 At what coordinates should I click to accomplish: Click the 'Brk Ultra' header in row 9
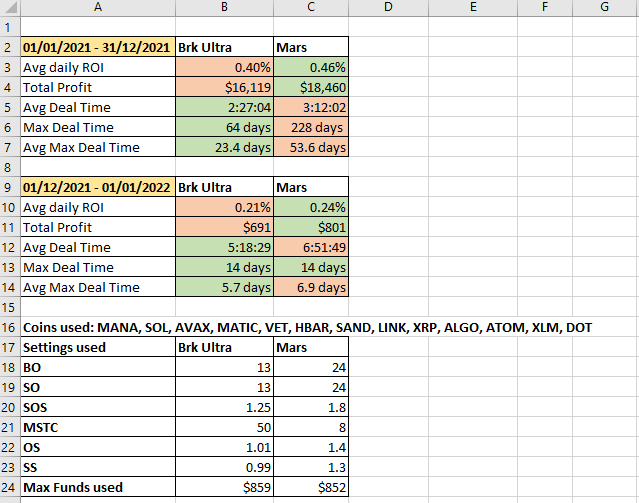225,187
